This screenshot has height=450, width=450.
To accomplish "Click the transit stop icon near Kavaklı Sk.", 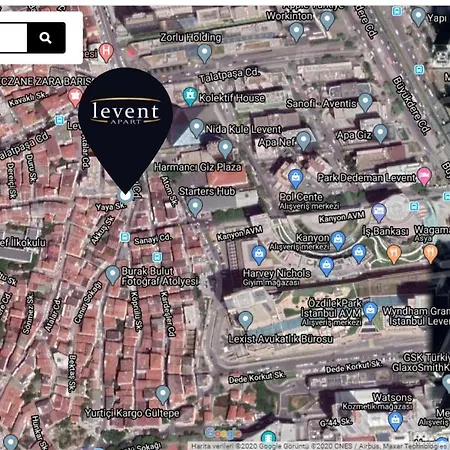I will tap(60, 120).
